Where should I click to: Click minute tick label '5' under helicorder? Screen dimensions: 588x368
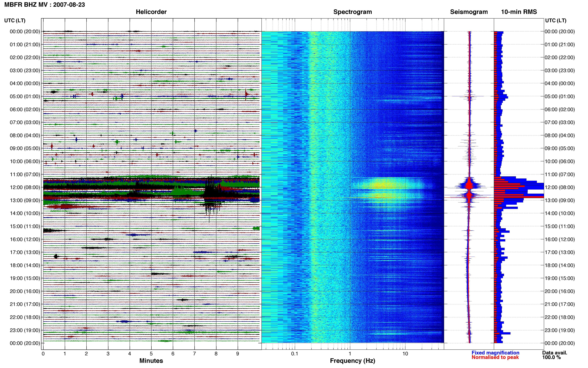click(151, 354)
